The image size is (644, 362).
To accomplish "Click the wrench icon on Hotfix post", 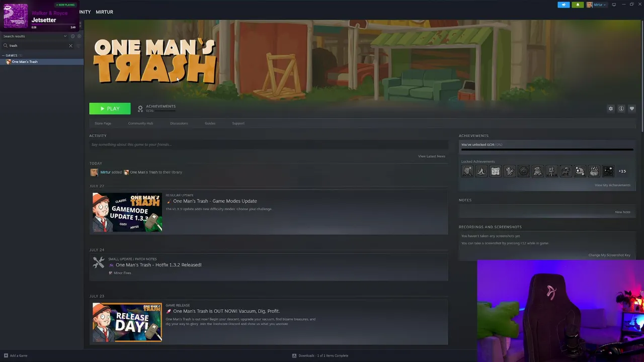I will pyautogui.click(x=99, y=262).
